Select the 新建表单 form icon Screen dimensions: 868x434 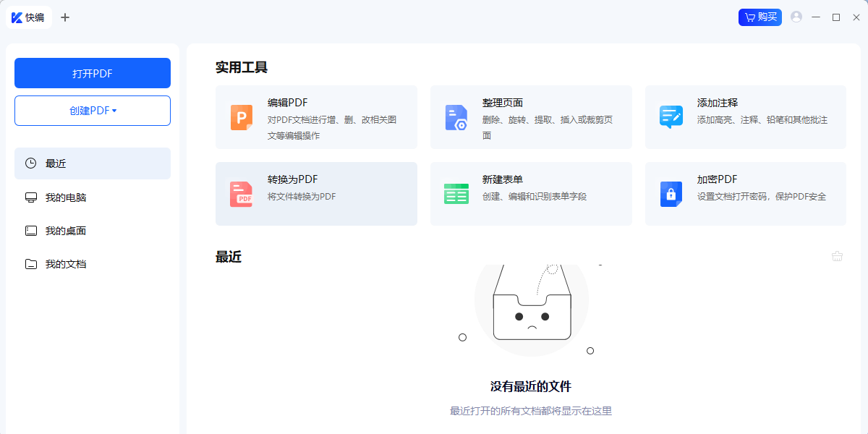[x=456, y=193]
